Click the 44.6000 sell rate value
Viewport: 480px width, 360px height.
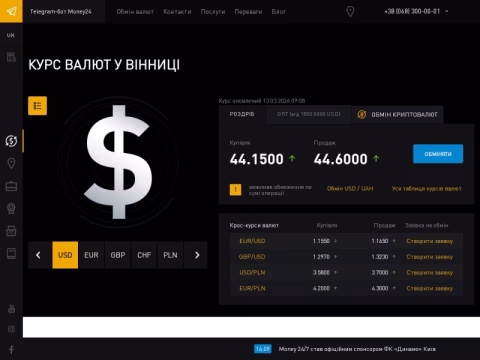[x=340, y=159]
